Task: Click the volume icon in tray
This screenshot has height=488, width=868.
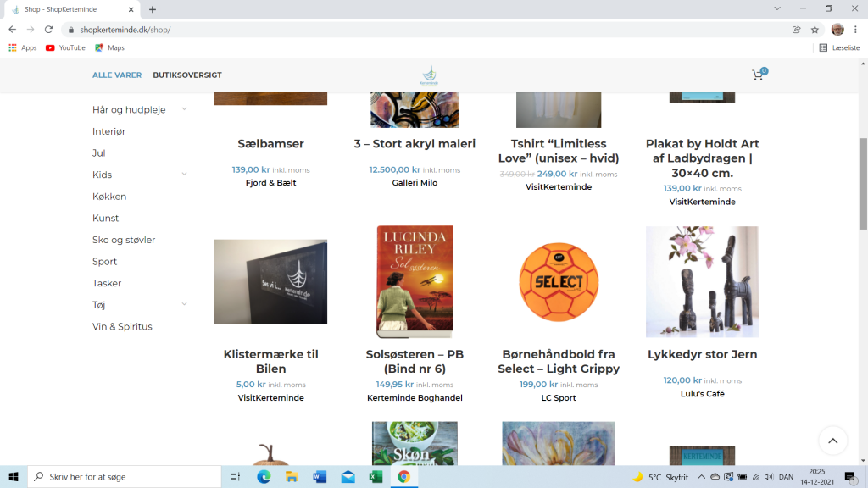Action: pyautogui.click(x=769, y=477)
